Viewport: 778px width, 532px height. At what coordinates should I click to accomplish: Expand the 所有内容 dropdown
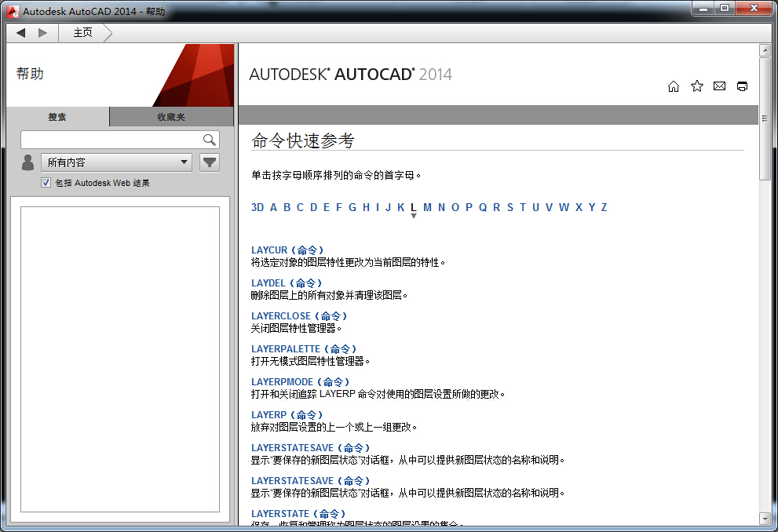tap(117, 162)
